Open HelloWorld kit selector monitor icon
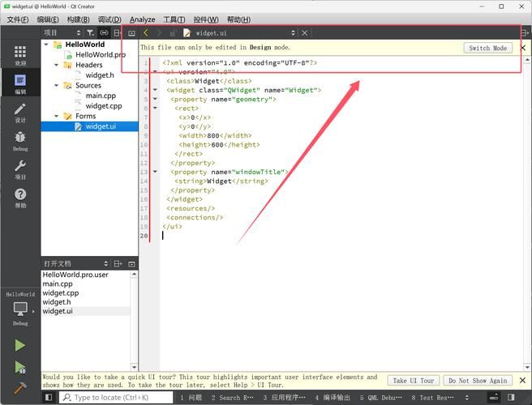532x405 pixels. (x=20, y=309)
